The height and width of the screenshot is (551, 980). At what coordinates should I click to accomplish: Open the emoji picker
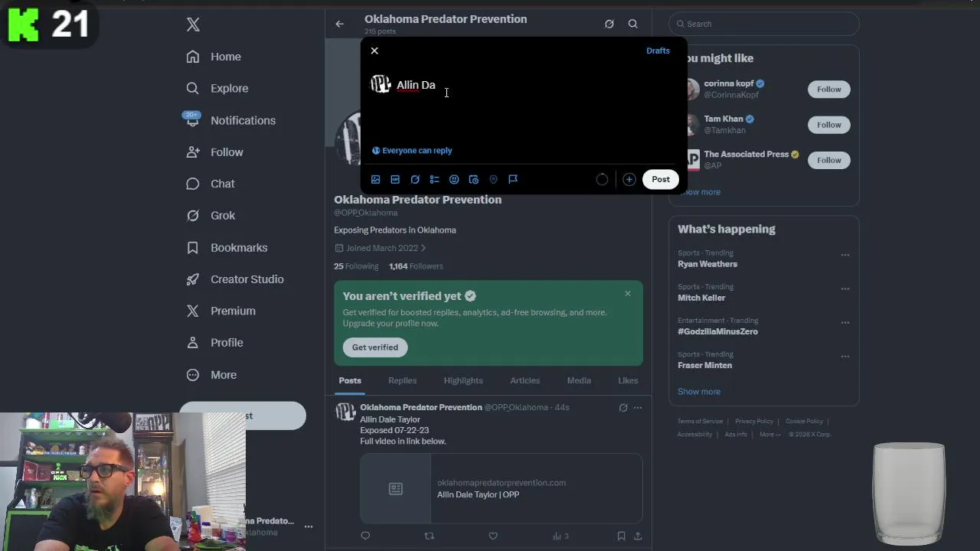click(454, 179)
